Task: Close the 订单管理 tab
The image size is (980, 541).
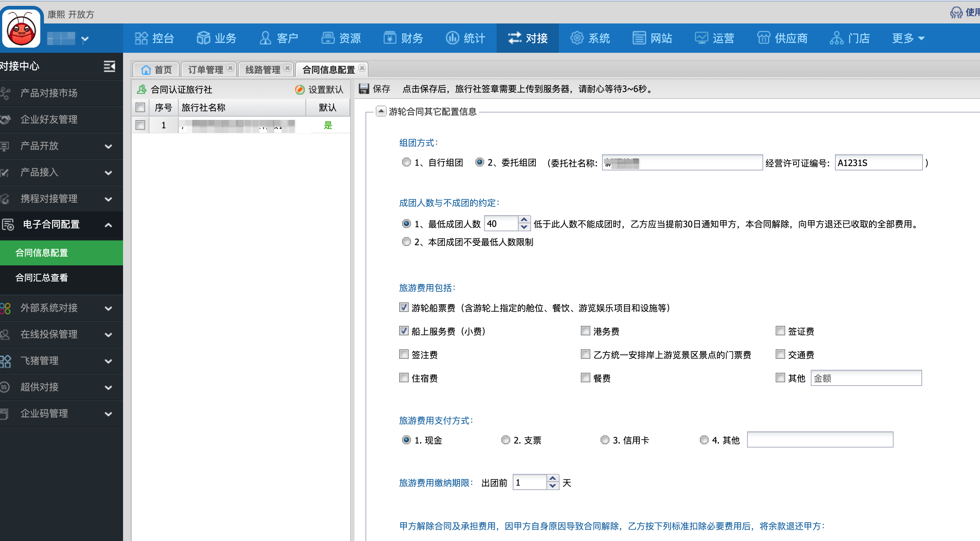Action: click(x=230, y=68)
